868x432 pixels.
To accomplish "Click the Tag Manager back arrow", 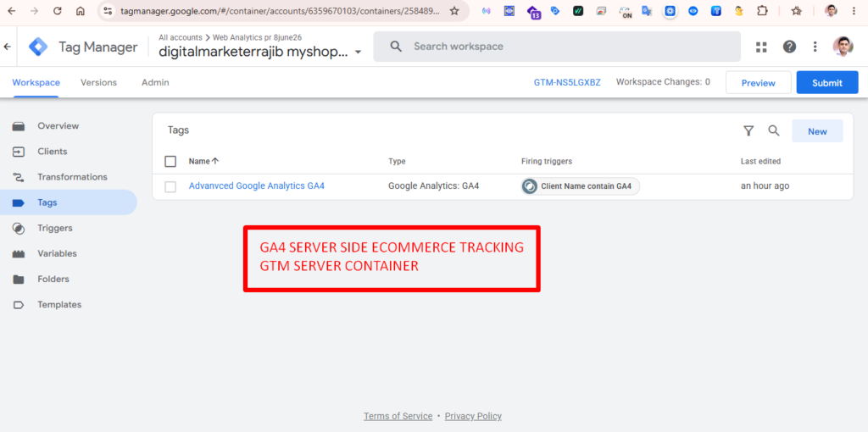I will [7, 47].
